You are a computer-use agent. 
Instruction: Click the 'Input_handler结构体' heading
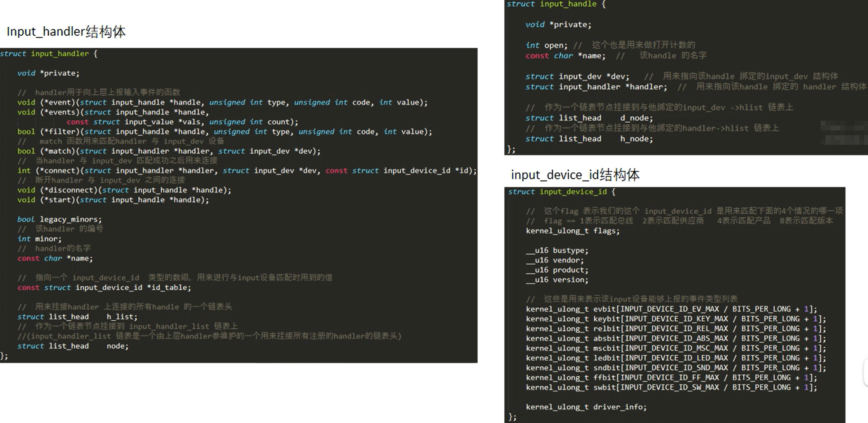pyautogui.click(x=66, y=32)
